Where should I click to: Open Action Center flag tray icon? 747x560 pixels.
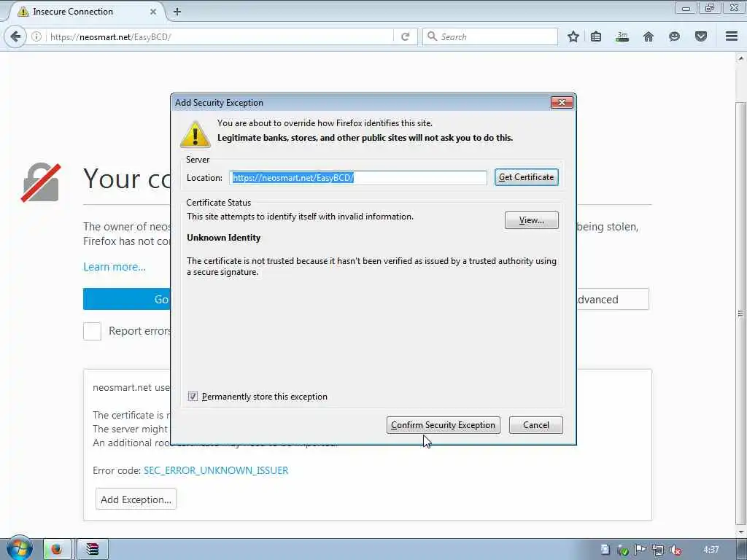pos(640,550)
